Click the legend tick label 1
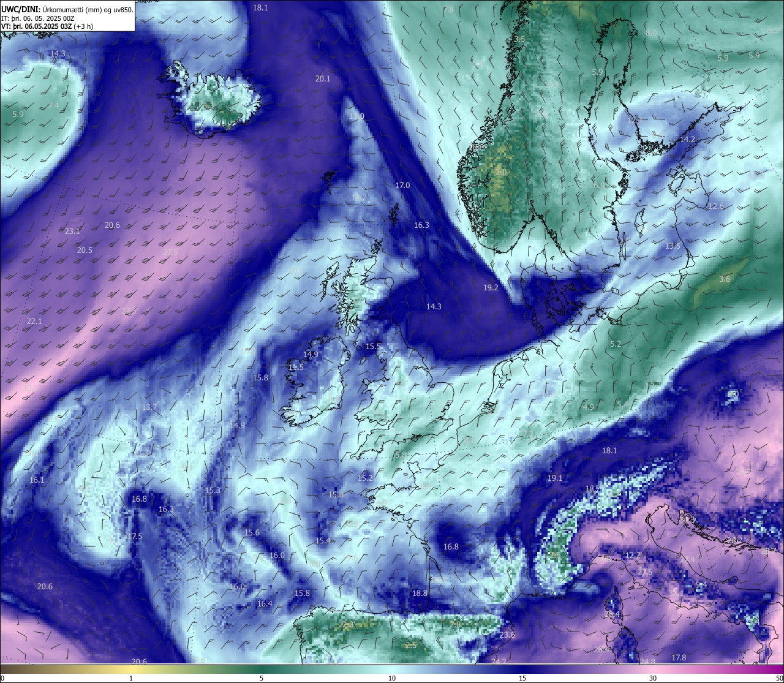The width and height of the screenshot is (784, 683). pos(131,678)
